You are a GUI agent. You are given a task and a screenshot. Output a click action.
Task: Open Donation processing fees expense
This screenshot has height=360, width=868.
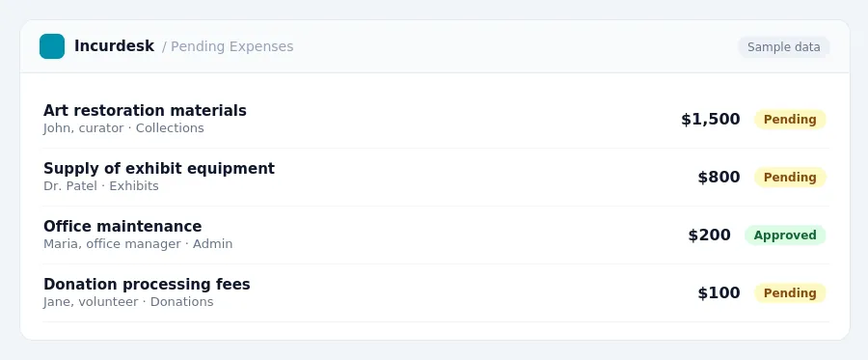click(x=147, y=284)
